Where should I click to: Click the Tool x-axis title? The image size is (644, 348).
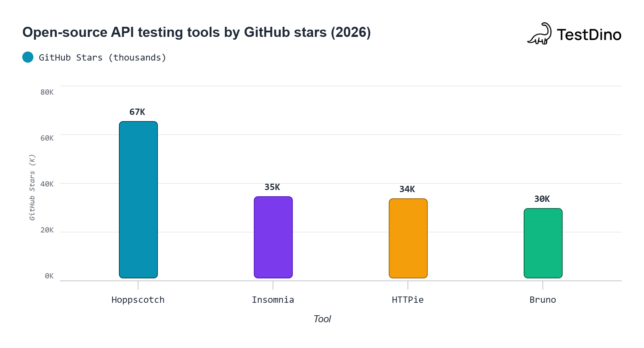click(322, 319)
